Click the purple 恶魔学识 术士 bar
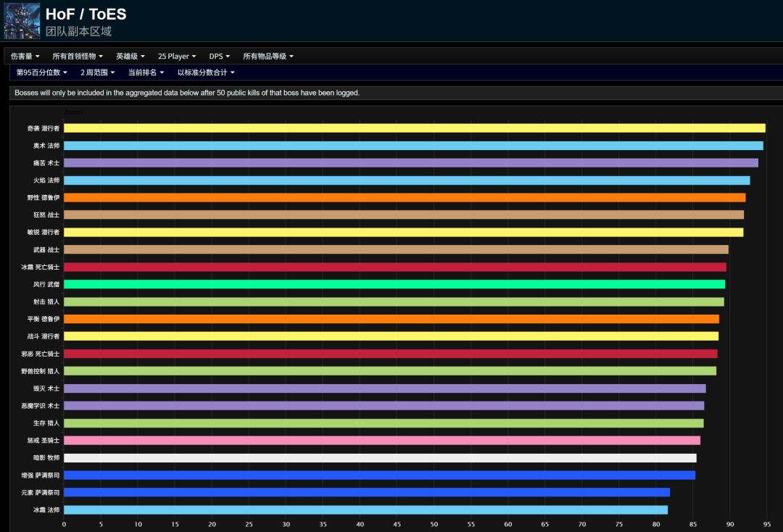Image resolution: width=783 pixels, height=532 pixels. (384, 406)
